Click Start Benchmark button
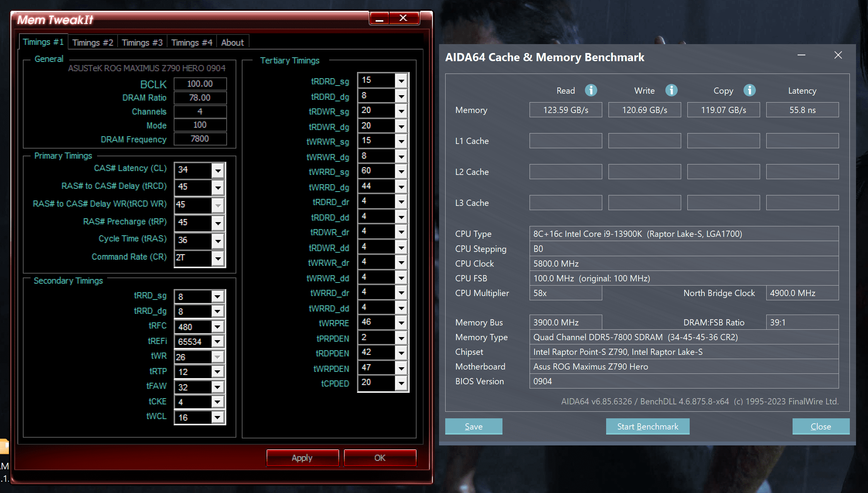 (x=648, y=426)
